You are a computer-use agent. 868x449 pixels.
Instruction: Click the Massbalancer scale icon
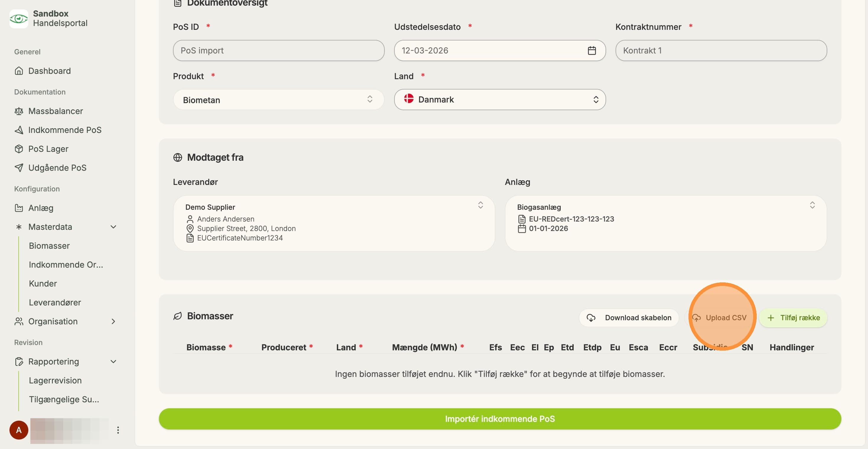click(x=19, y=111)
